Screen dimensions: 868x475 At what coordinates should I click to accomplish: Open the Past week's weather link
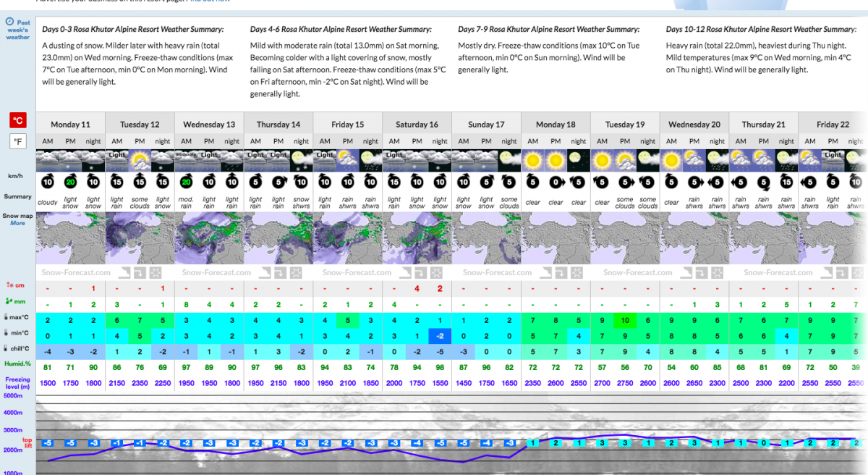point(18,29)
